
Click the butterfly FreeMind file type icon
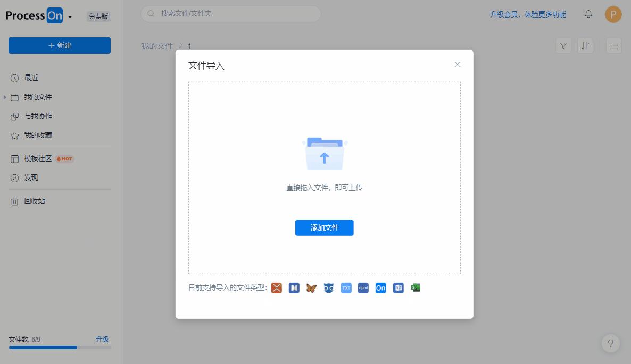coord(311,288)
